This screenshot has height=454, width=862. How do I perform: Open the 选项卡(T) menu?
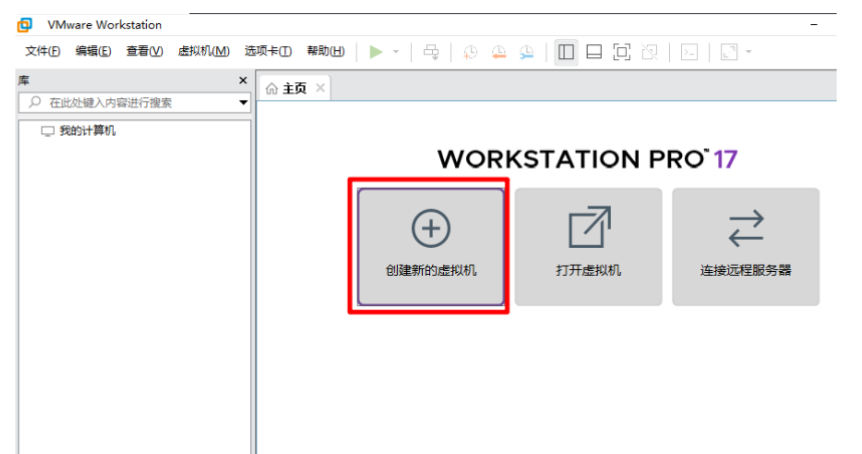(268, 51)
